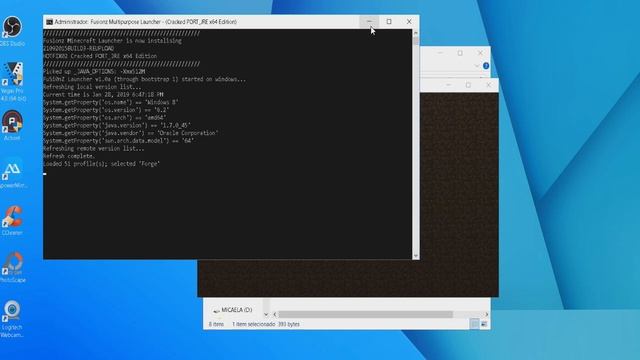Maximize the File Explorer window behind the console

pos(460,53)
